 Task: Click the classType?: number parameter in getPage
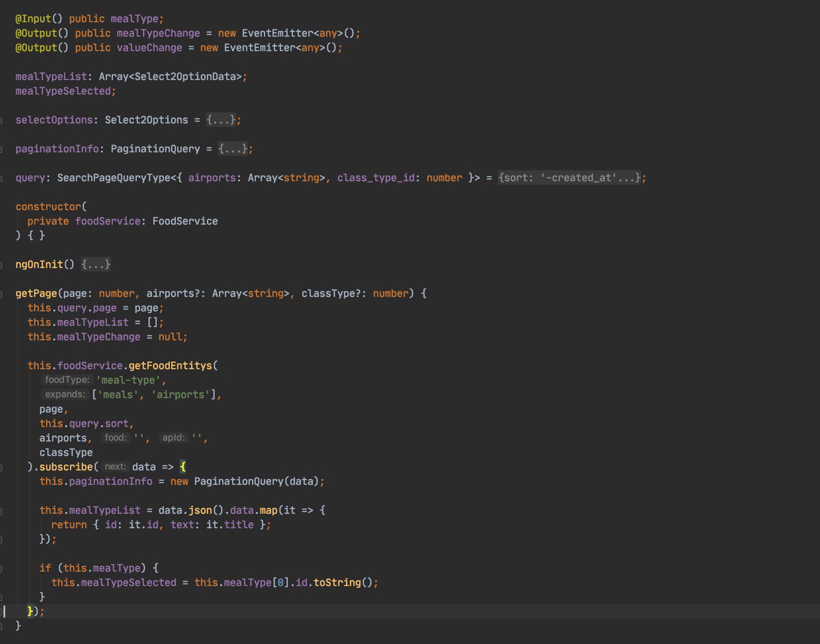(x=355, y=293)
